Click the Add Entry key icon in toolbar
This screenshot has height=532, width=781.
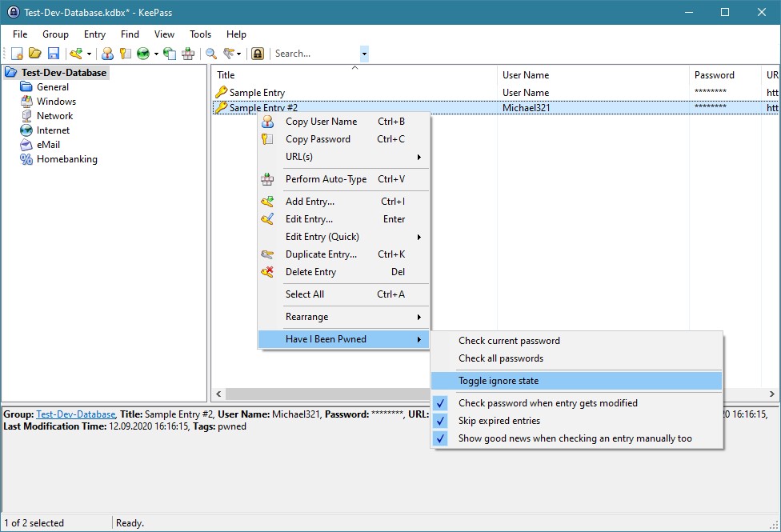click(76, 54)
